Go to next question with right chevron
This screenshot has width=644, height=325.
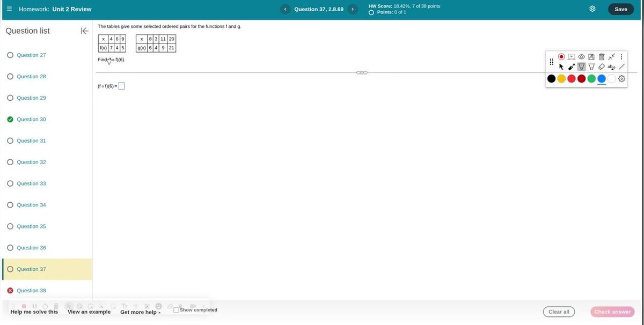point(352,9)
